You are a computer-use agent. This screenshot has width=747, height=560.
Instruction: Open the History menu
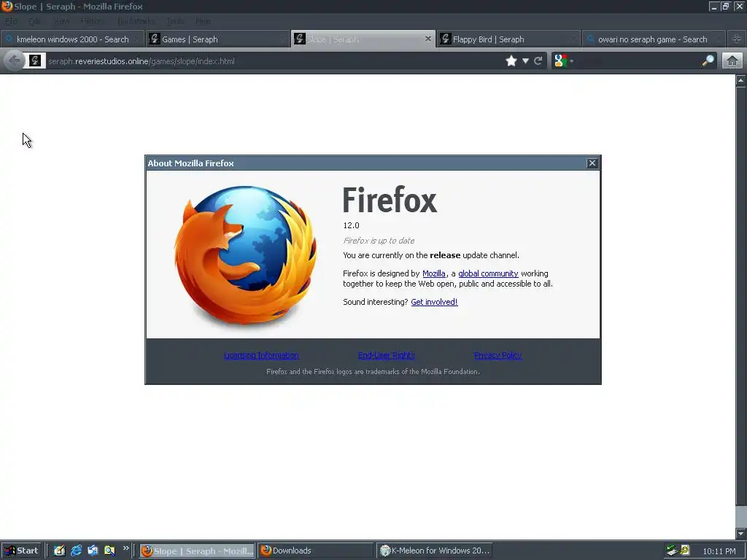[x=93, y=21]
